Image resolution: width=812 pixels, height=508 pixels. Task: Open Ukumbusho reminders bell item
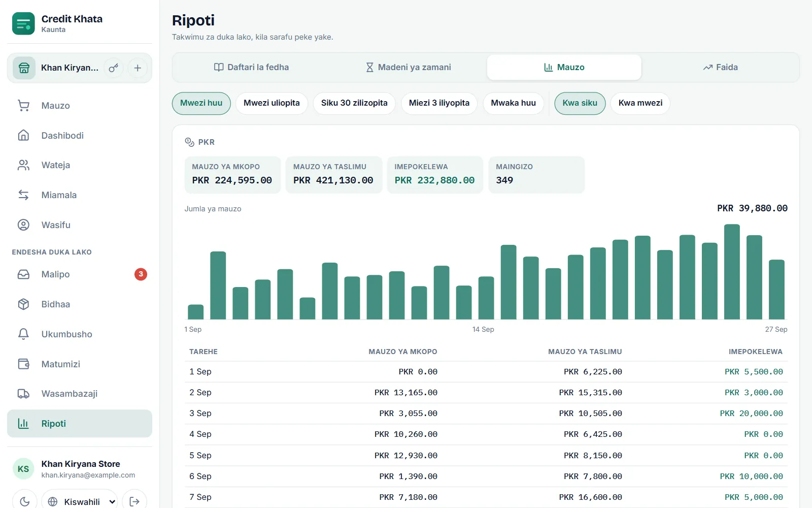pyautogui.click(x=80, y=334)
